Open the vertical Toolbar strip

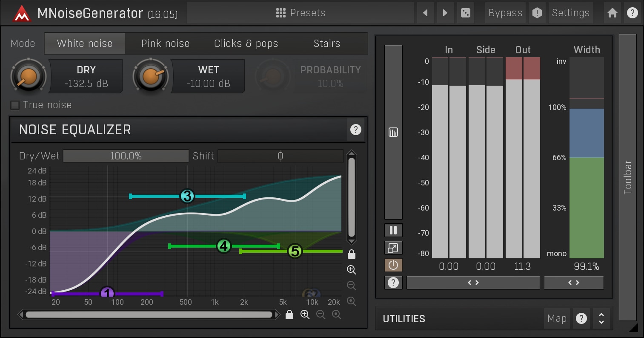pyautogui.click(x=628, y=177)
